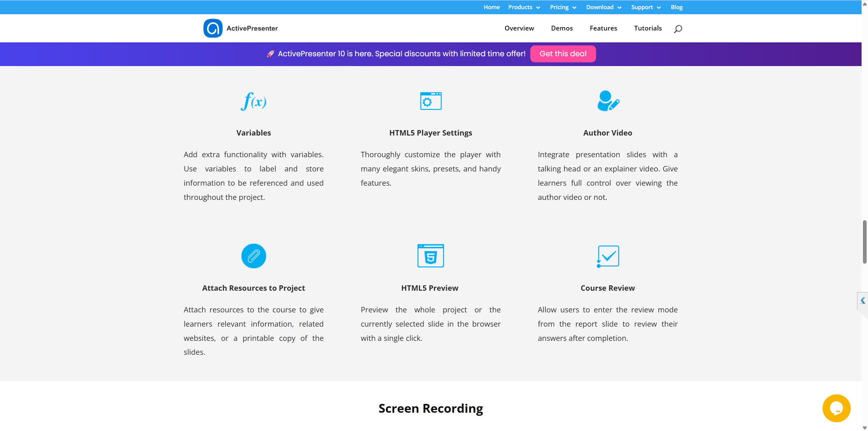Click the HTML5 Preview icon
Screen dimensions: 868x431
(431, 256)
